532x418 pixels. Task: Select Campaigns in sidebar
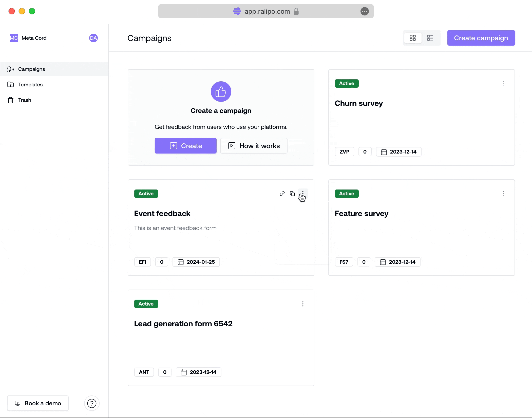click(x=31, y=69)
